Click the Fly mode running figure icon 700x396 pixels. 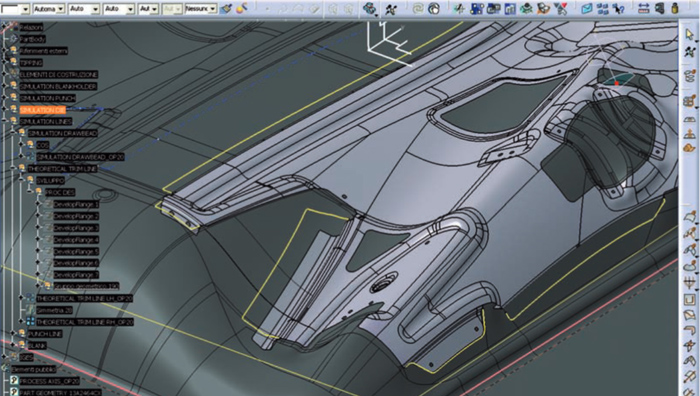[x=391, y=8]
